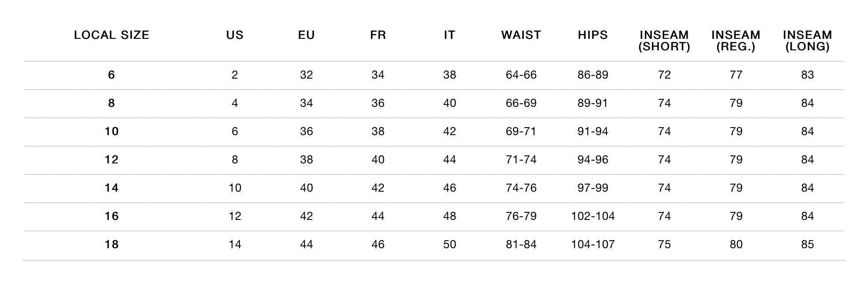Select local size 18 row label

click(112, 245)
